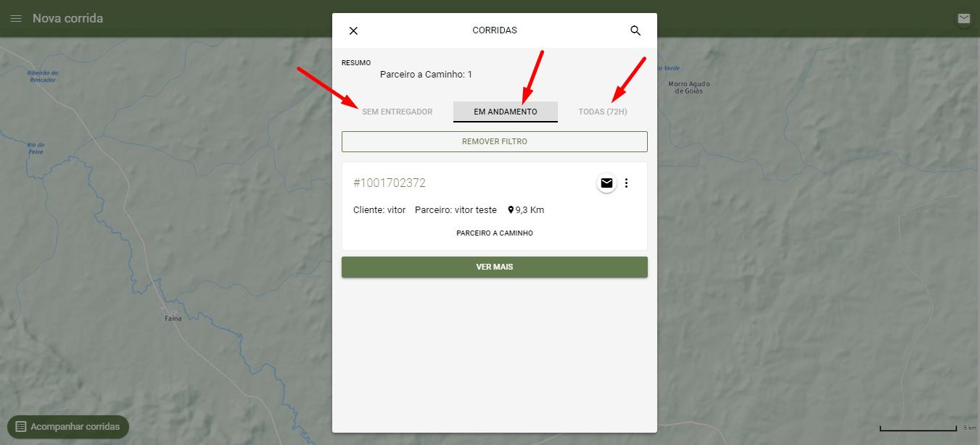Click Ver Mais button

[495, 267]
